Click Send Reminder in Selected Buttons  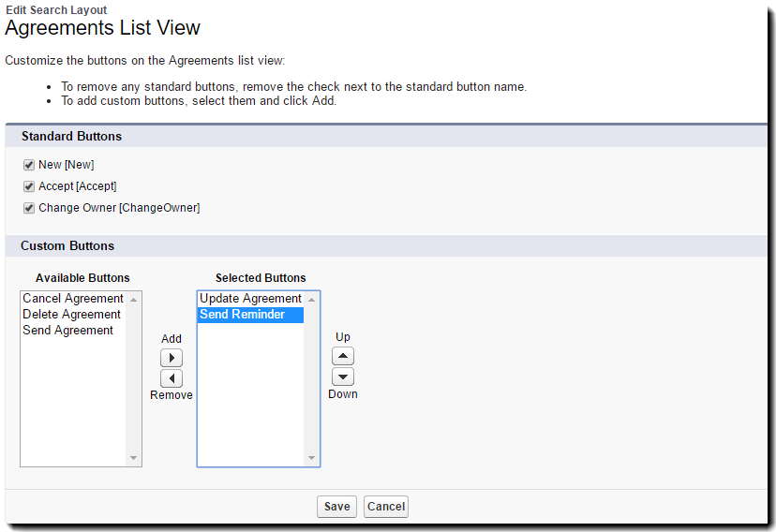pyautogui.click(x=243, y=315)
